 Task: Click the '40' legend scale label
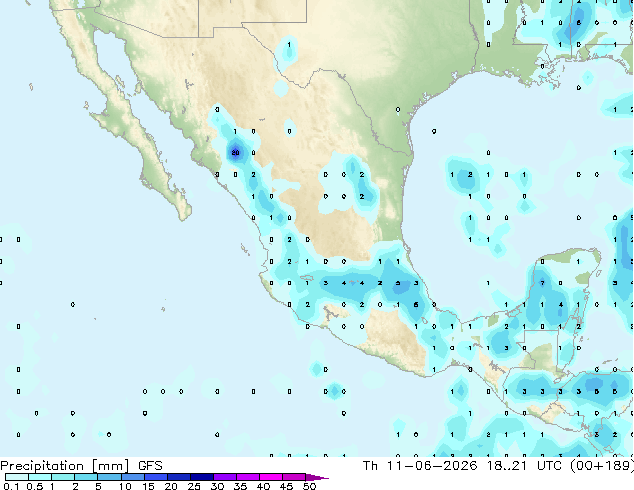pos(263,486)
